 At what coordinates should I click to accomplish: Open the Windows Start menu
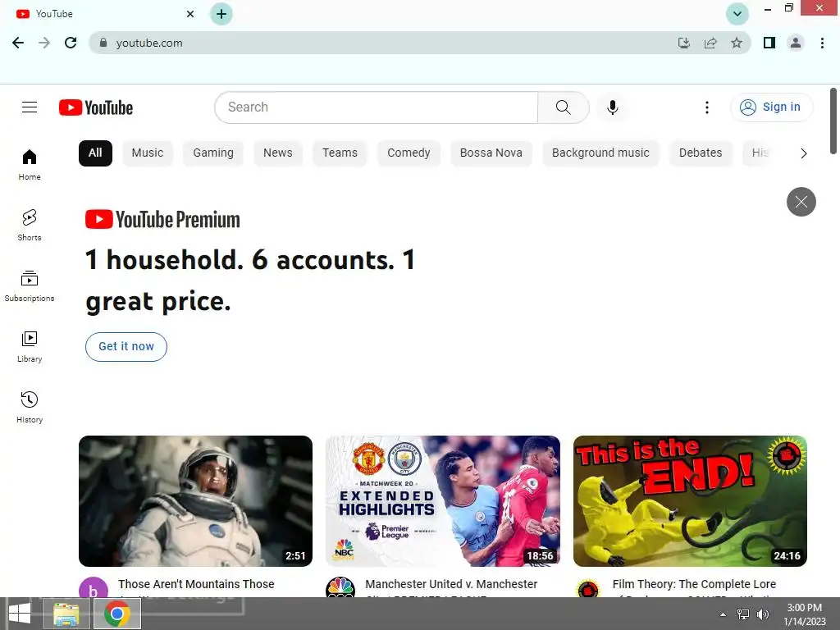[20, 614]
